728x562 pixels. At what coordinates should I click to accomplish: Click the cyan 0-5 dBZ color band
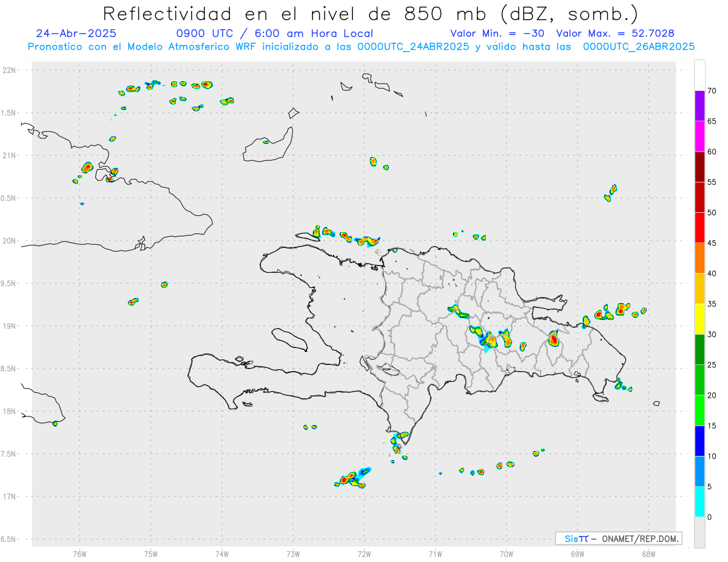(699, 501)
